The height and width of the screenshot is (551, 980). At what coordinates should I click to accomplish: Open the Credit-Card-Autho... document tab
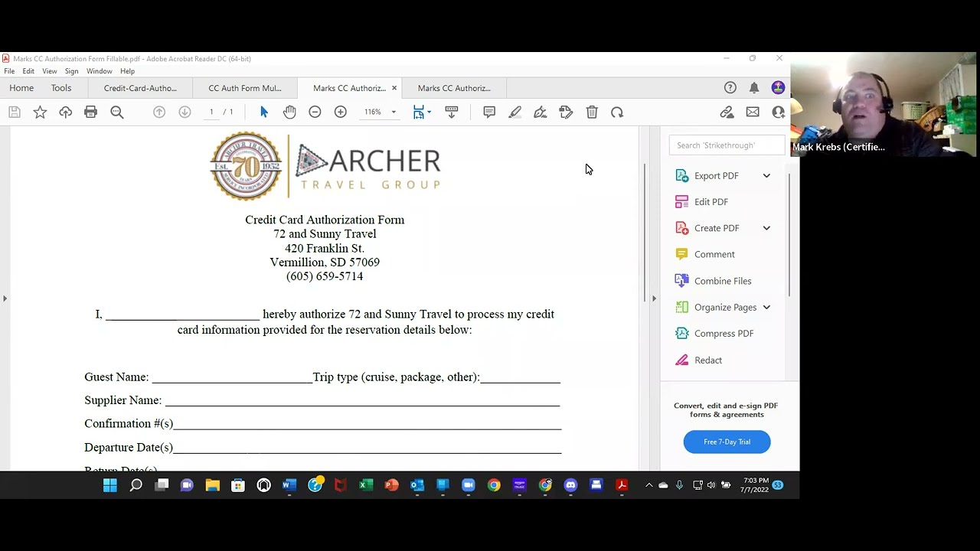click(x=140, y=88)
